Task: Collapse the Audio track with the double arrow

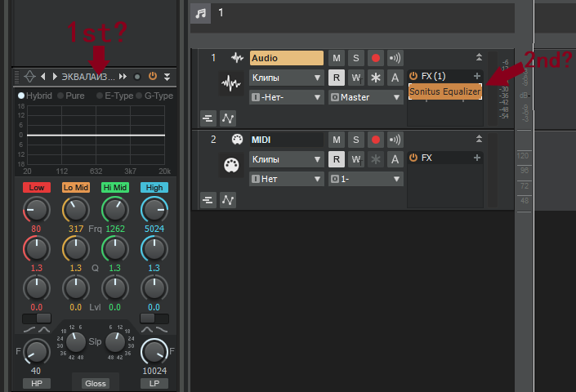Action: point(479,57)
